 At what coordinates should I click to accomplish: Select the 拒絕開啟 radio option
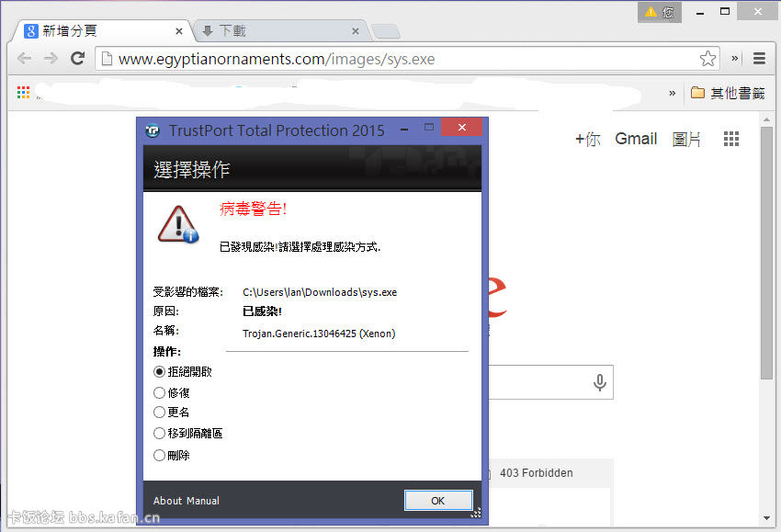160,372
